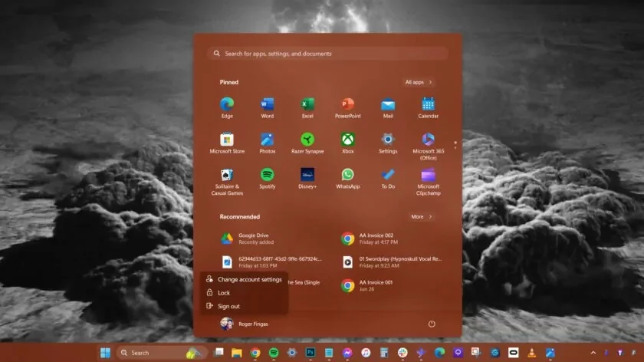Launch Word from the pinned section

click(x=267, y=107)
